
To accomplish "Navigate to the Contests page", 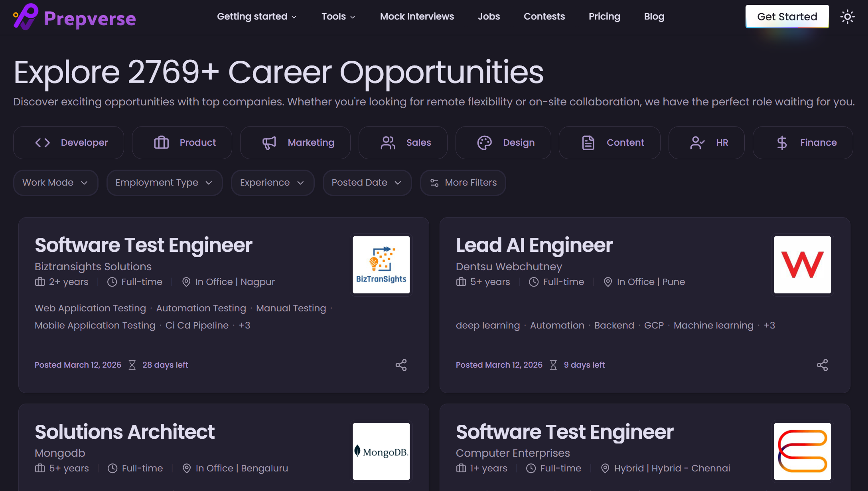I will (544, 16).
